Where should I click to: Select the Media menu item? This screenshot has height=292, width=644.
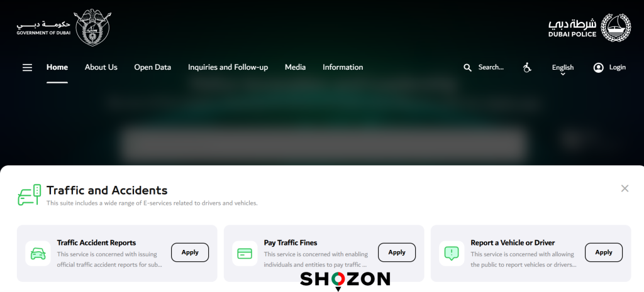tap(296, 67)
